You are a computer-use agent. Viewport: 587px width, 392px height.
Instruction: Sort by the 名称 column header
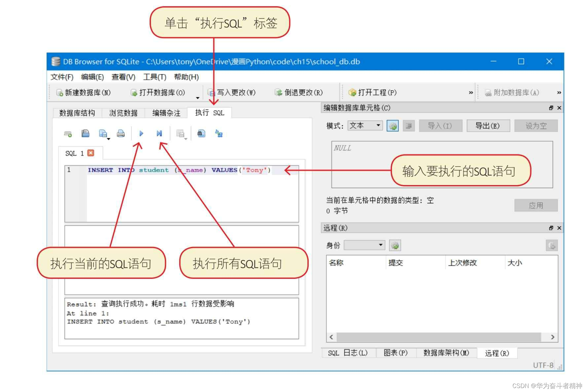356,263
